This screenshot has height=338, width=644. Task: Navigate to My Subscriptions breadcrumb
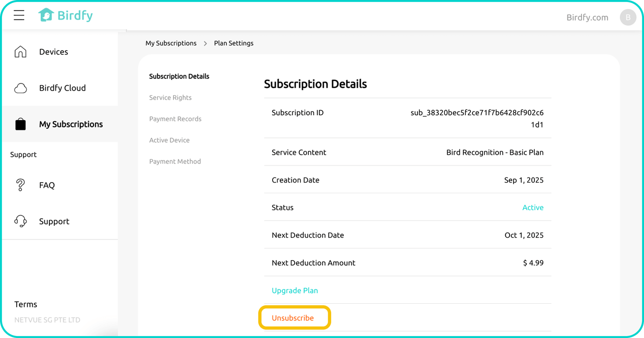(171, 43)
